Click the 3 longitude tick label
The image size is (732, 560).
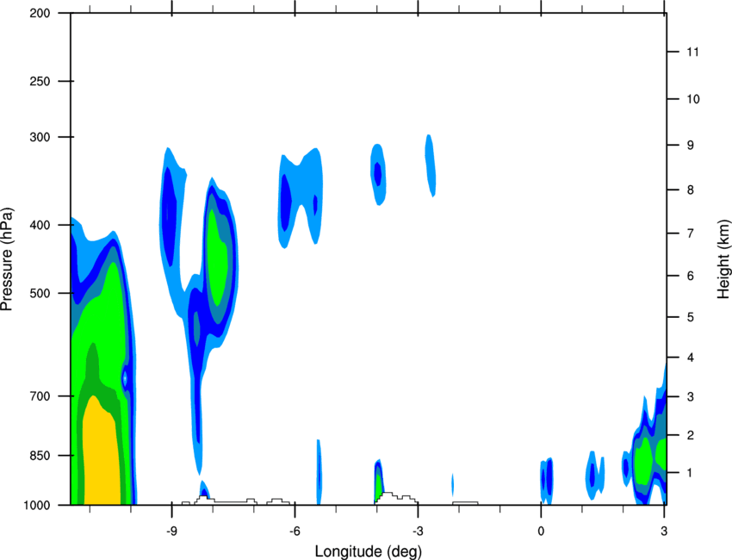click(x=664, y=531)
